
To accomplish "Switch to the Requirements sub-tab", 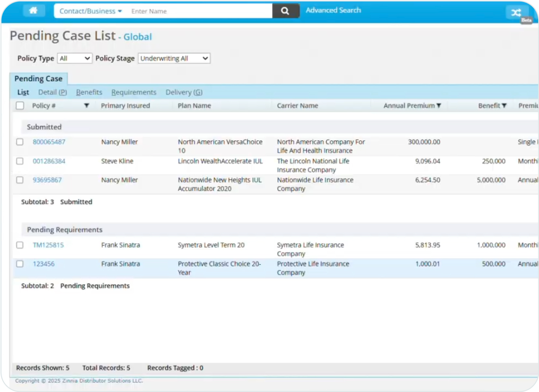I will click(x=134, y=92).
